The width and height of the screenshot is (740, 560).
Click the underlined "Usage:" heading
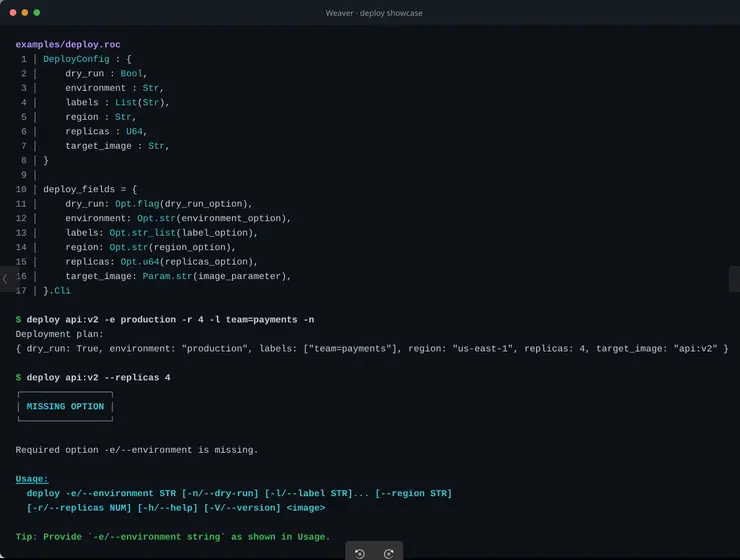tap(32, 479)
